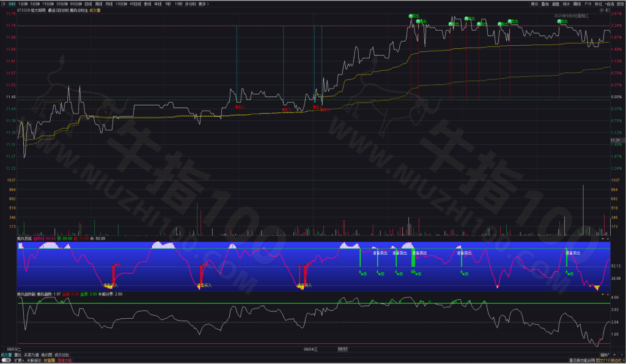626x364 pixels.
Task: Open 关联报价 related quotes
Action: point(34,360)
